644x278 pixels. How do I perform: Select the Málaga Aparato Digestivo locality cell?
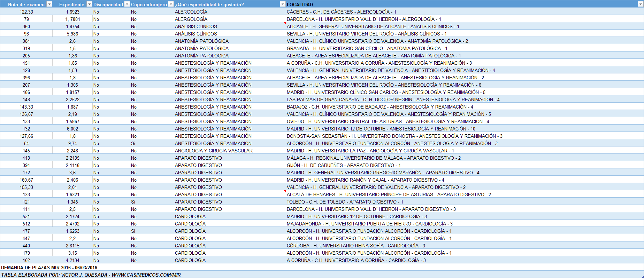click(465, 158)
